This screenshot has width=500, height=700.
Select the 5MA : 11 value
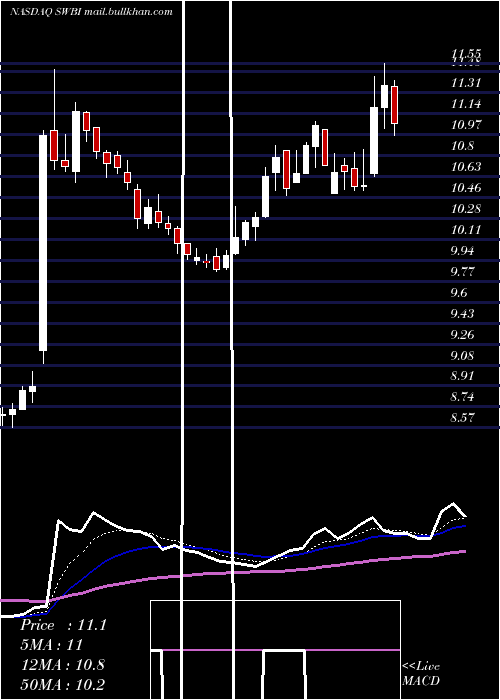52,645
